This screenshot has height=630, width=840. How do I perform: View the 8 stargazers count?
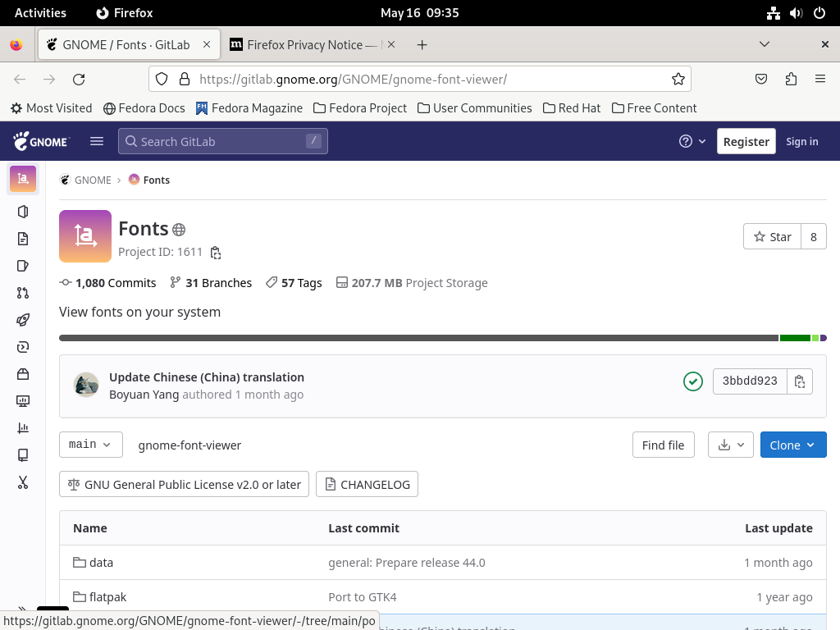tap(813, 237)
